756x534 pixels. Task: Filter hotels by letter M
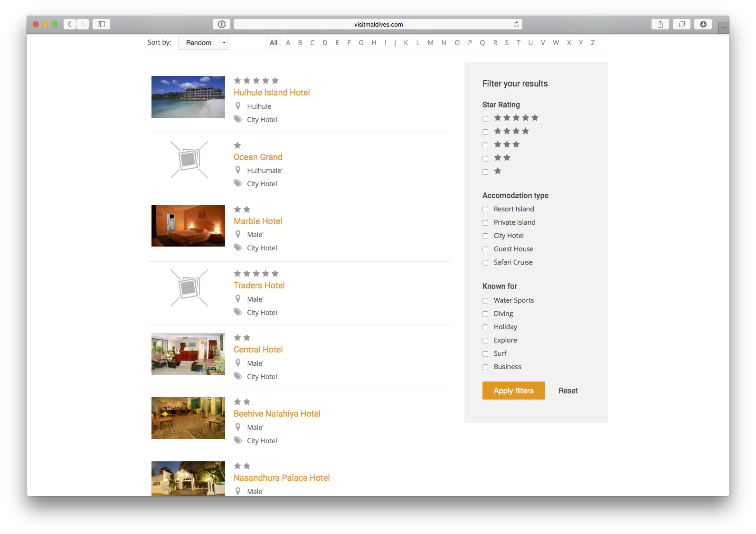point(430,43)
